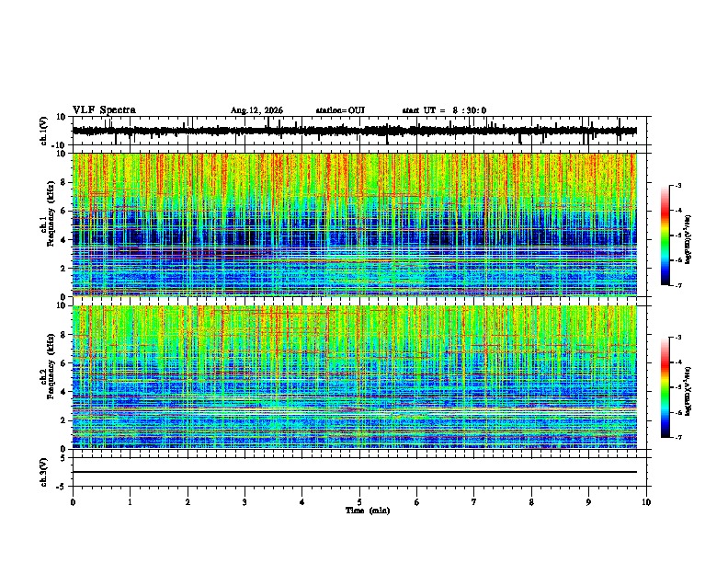Click the "VLF Spectra" plot title
This screenshot has height=563, width=728.
[x=104, y=110]
